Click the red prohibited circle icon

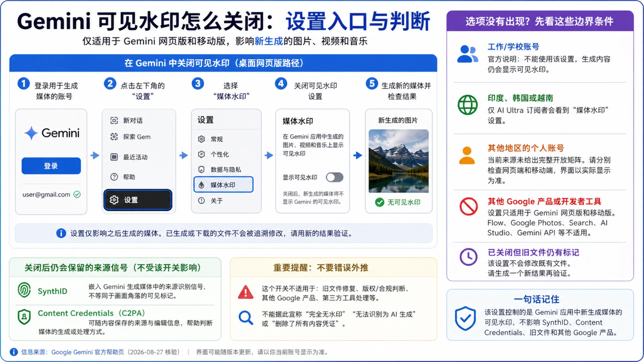click(469, 207)
